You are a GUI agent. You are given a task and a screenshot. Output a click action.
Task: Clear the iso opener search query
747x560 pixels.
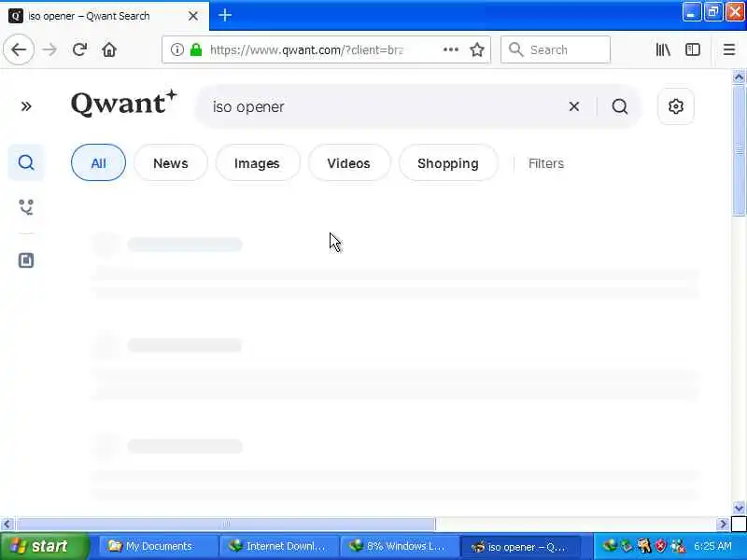pos(574,106)
